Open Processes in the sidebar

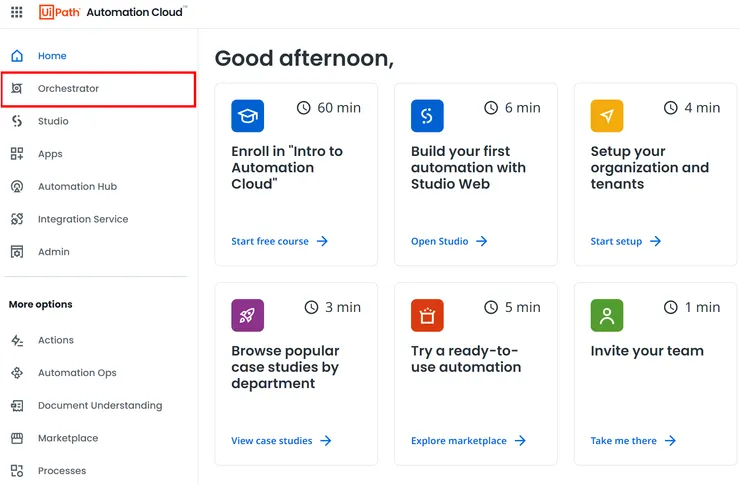[x=62, y=471]
